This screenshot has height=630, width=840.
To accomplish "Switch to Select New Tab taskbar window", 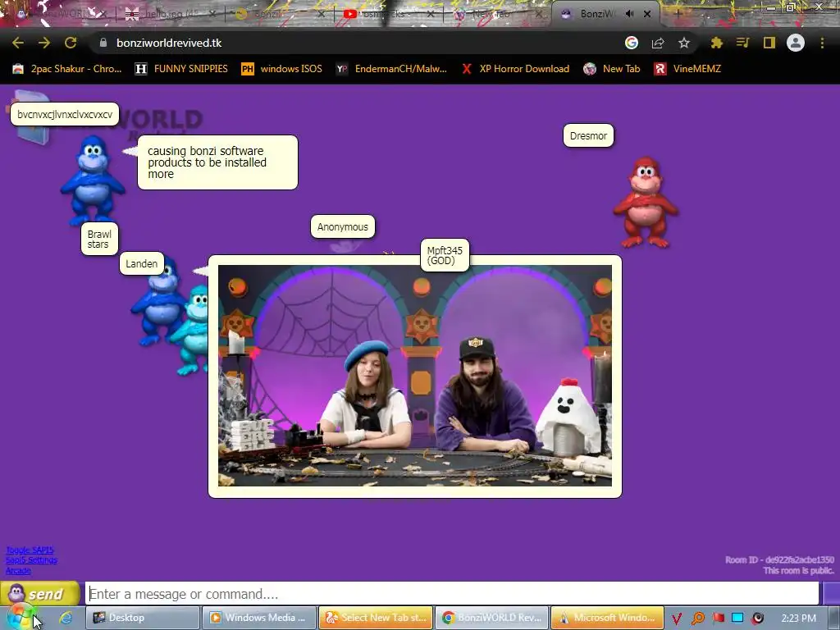I will click(x=376, y=618).
